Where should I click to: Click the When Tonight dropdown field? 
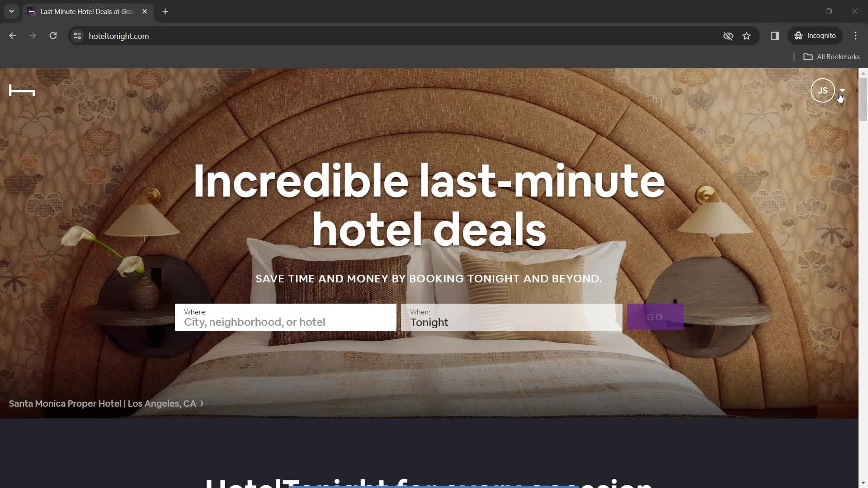coord(511,317)
